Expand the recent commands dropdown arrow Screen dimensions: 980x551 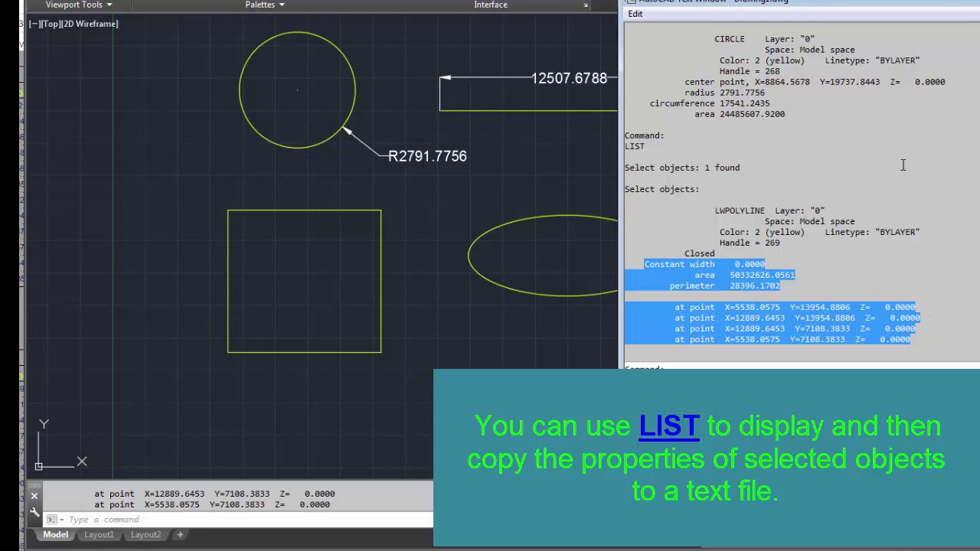coord(60,520)
